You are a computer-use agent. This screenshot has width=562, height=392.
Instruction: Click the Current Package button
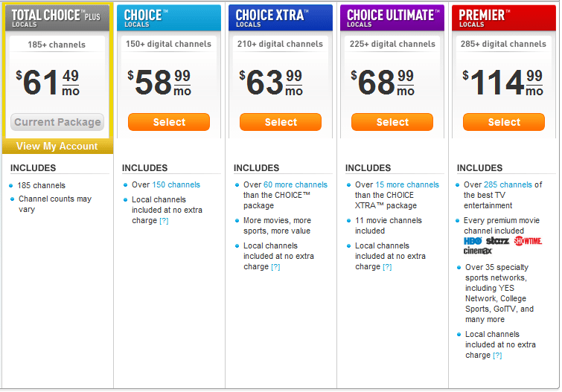click(57, 122)
